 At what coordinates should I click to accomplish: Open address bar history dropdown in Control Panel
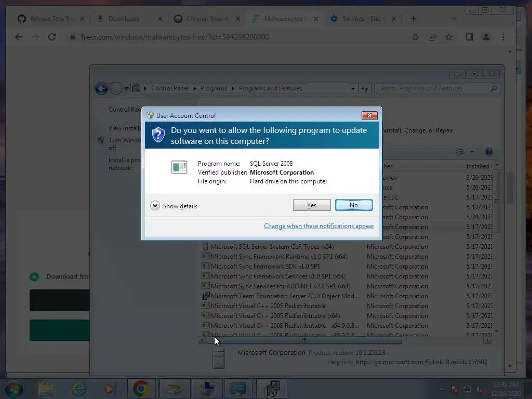point(353,88)
